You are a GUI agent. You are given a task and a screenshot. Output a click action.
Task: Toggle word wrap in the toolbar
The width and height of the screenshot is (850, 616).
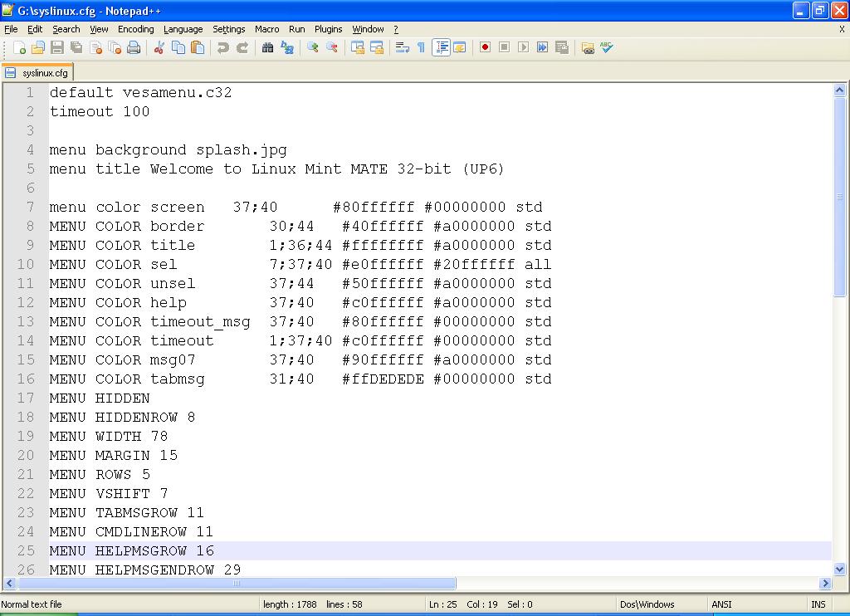pos(402,48)
